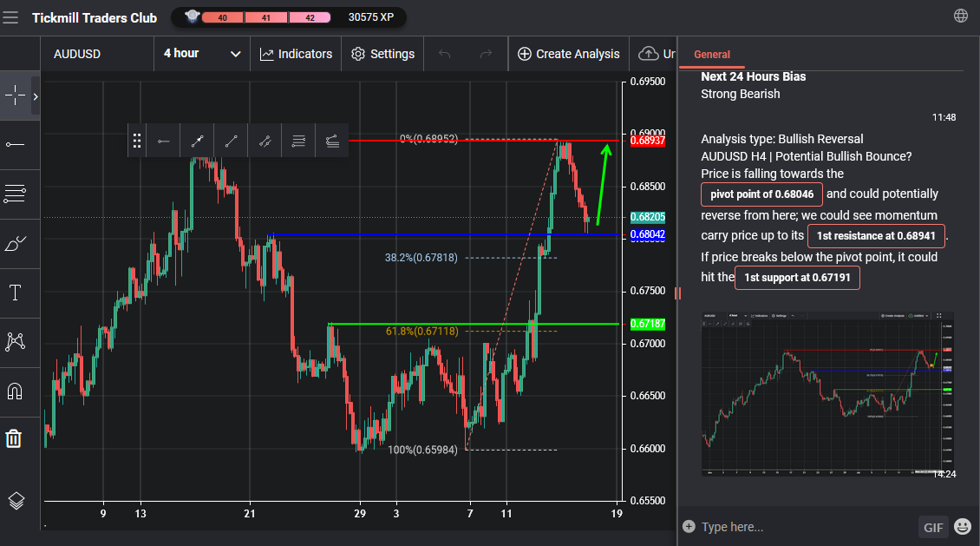Open the 4 hour timeframe dropdown
The image size is (980, 546).
coord(202,54)
